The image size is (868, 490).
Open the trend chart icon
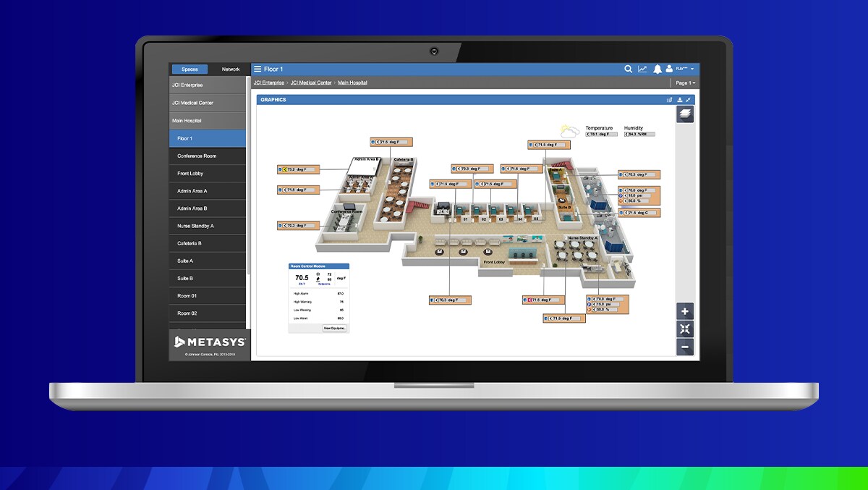click(x=642, y=69)
